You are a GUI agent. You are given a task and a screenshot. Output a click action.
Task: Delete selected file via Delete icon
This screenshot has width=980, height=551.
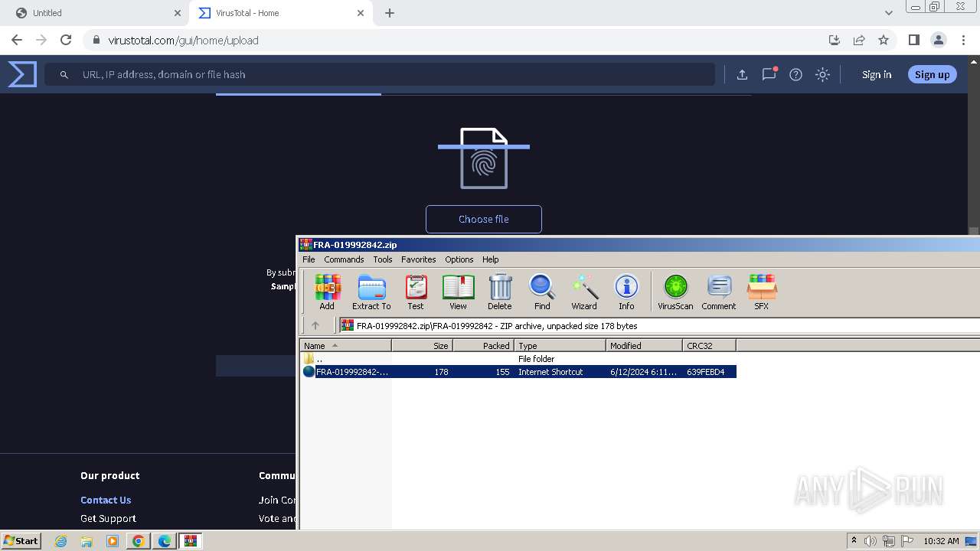click(x=500, y=292)
